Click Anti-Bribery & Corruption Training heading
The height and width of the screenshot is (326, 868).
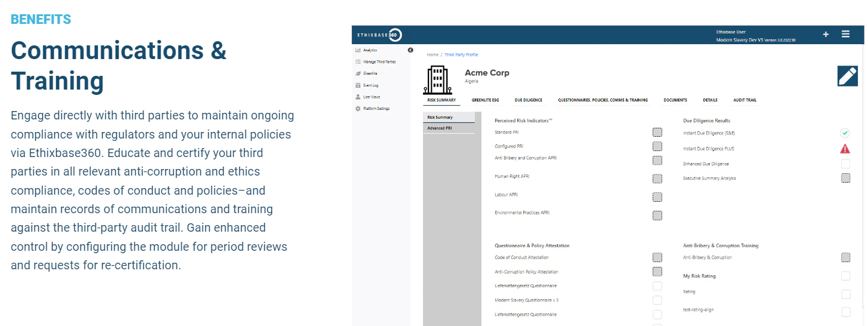click(721, 245)
